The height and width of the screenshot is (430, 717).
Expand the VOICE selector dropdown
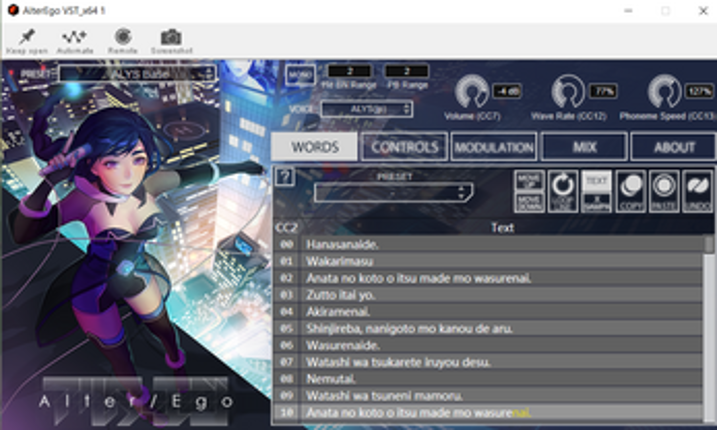pos(366,108)
